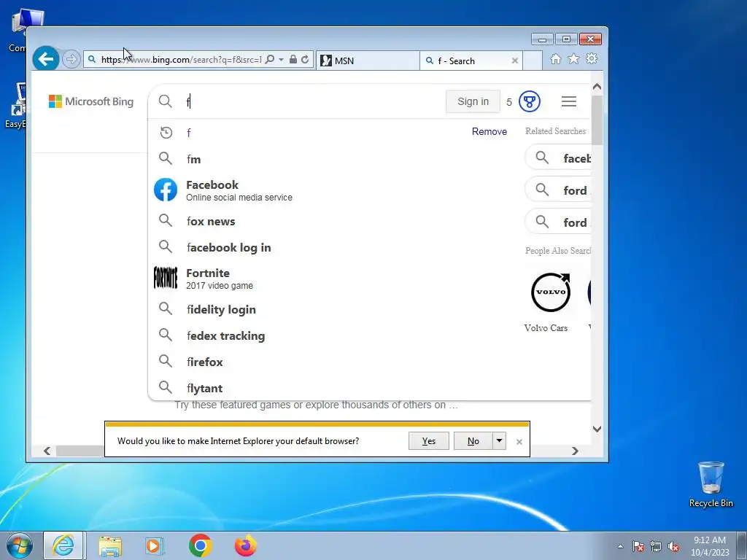Click the IE back arrow button
The width and height of the screenshot is (747, 560).
(x=46, y=59)
